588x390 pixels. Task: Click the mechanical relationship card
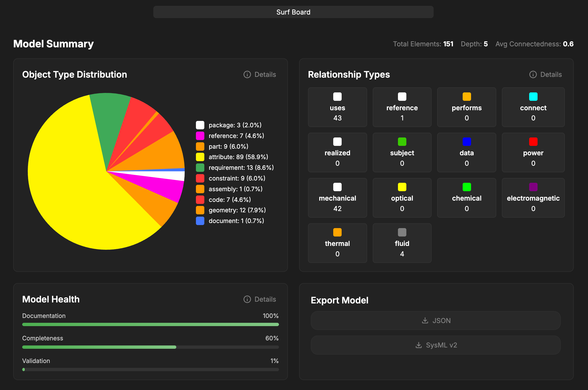337,198
